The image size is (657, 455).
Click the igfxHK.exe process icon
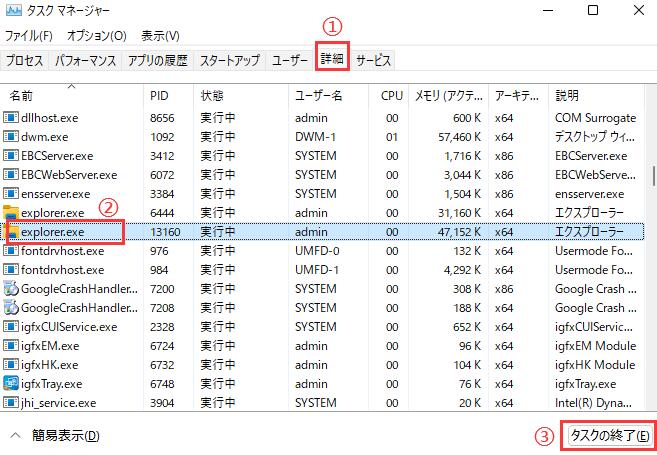11,365
